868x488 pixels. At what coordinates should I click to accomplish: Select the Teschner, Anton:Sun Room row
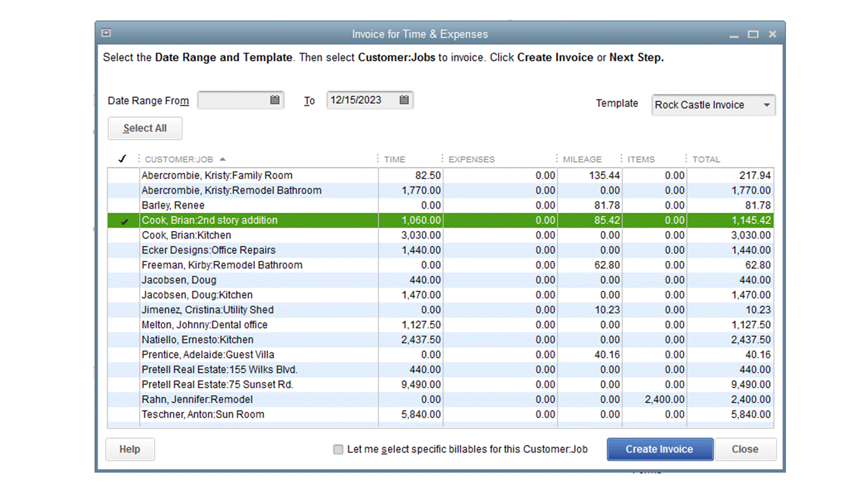203,415
